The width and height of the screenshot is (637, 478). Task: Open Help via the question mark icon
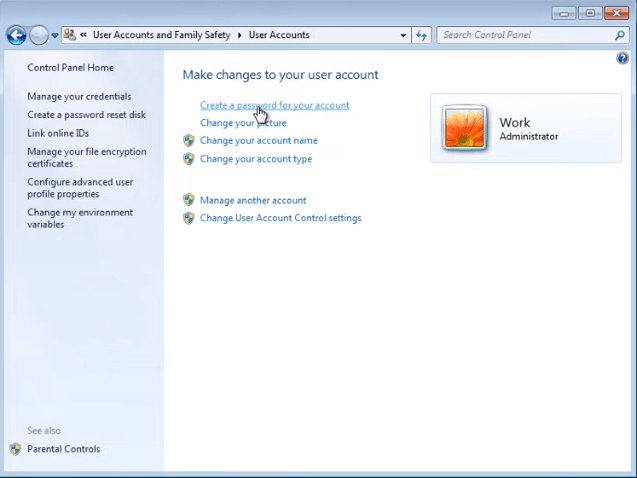click(622, 58)
